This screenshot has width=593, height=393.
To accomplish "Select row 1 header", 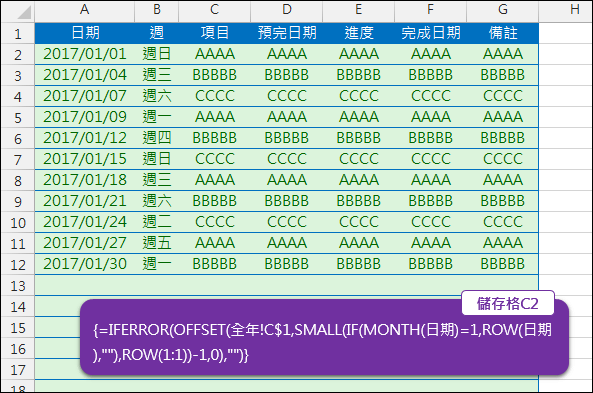I will pyautogui.click(x=18, y=33).
